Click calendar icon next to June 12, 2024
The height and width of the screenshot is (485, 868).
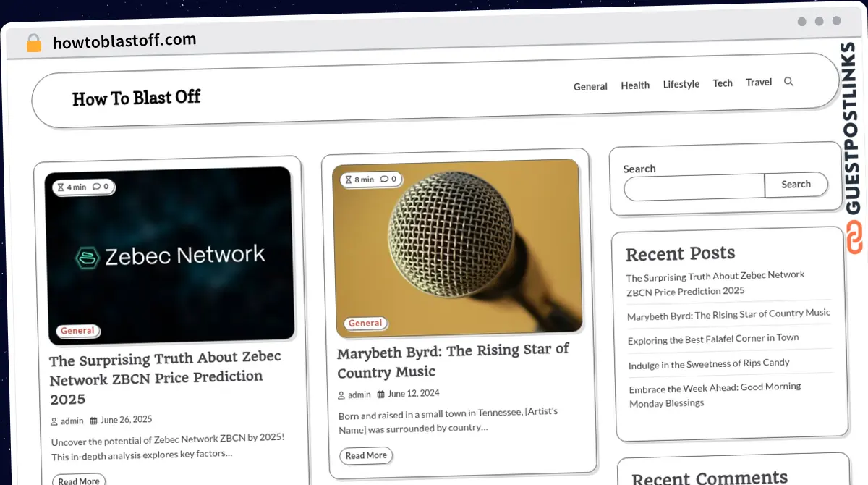[381, 394]
